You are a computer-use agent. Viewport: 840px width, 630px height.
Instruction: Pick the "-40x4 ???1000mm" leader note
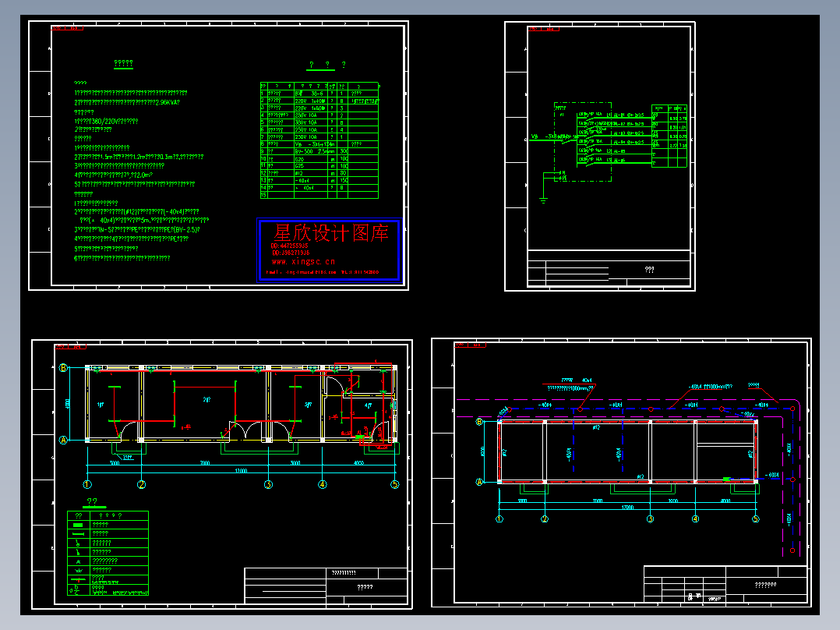pos(711,386)
